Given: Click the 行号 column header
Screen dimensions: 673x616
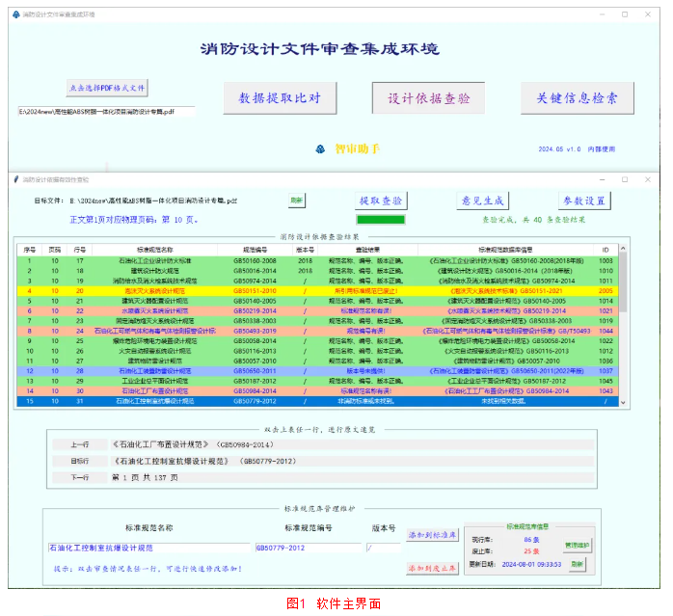Looking at the screenshot, I should 80,250.
